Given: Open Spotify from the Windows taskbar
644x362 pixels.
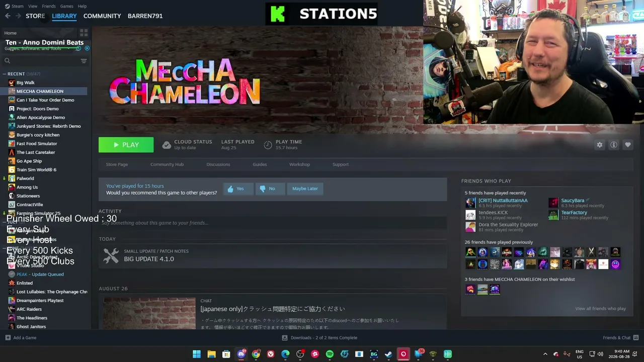Looking at the screenshot, I should point(330,354).
